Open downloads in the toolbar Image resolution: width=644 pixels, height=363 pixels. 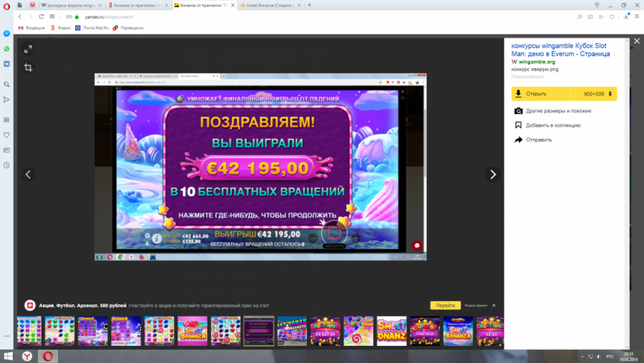pyautogui.click(x=626, y=16)
